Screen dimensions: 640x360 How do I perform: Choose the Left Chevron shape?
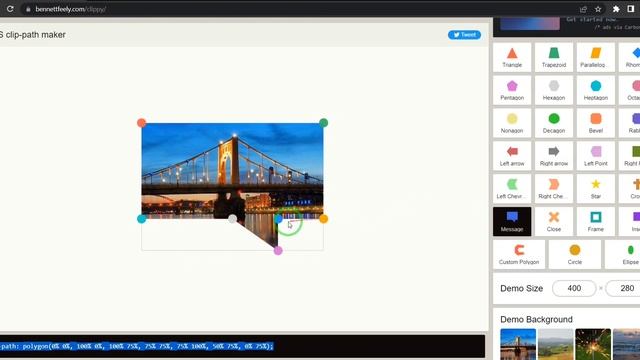512,189
